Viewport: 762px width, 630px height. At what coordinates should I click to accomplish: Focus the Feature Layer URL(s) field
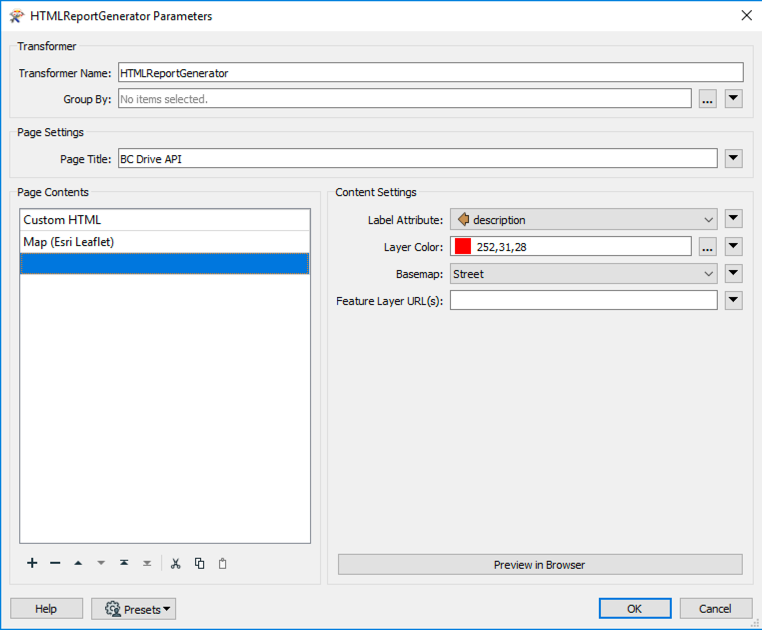pyautogui.click(x=583, y=300)
